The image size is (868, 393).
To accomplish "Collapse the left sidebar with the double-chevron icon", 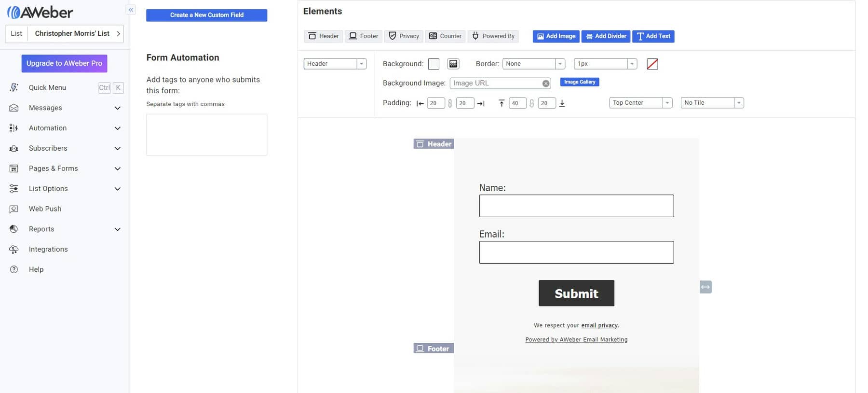I will pos(131,10).
